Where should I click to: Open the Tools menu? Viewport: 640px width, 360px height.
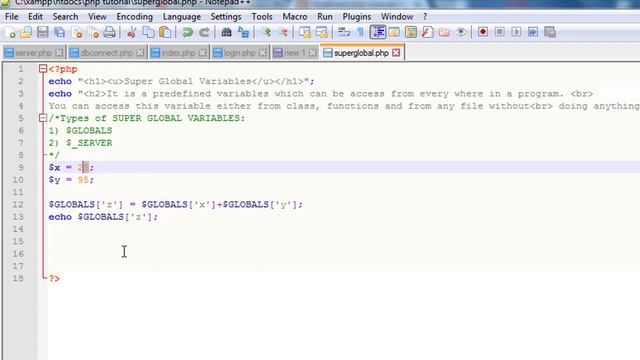(x=262, y=17)
